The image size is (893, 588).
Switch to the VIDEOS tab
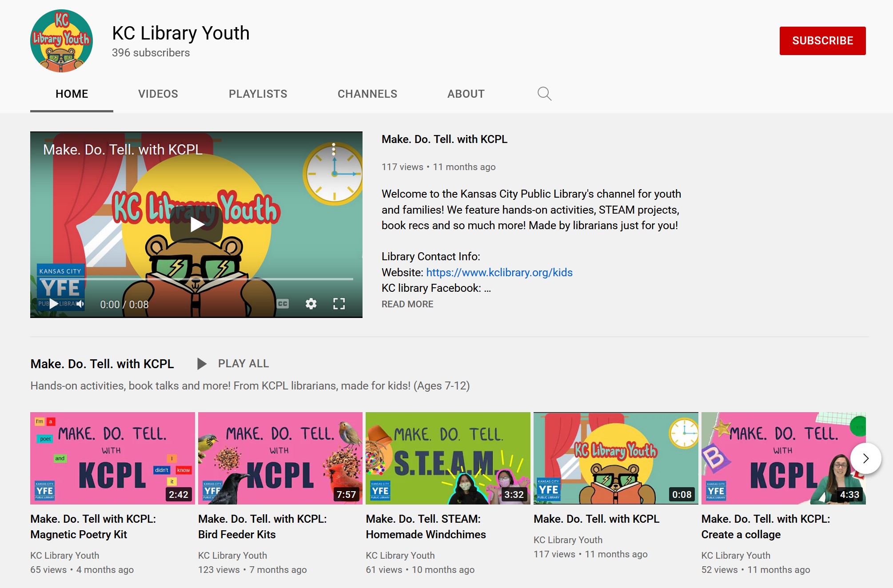[158, 94]
